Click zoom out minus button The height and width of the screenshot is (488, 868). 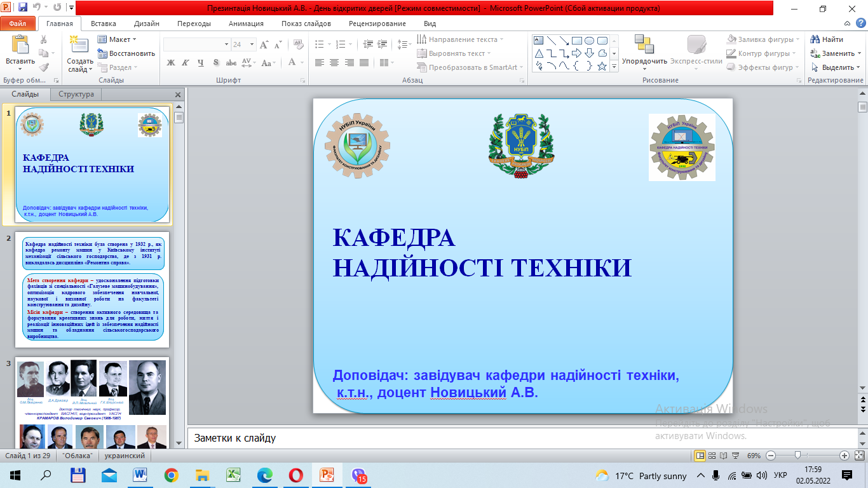(x=771, y=456)
